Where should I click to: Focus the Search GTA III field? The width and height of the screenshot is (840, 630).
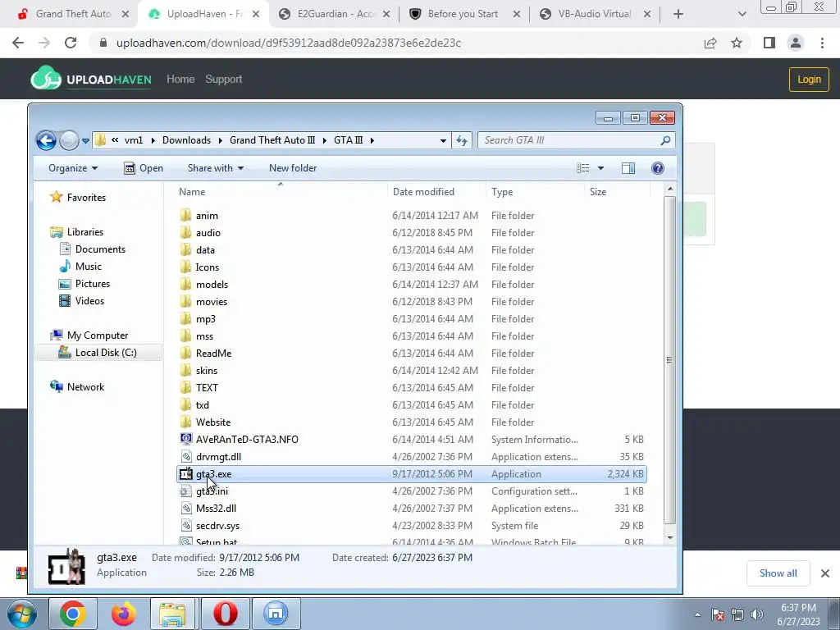click(576, 140)
